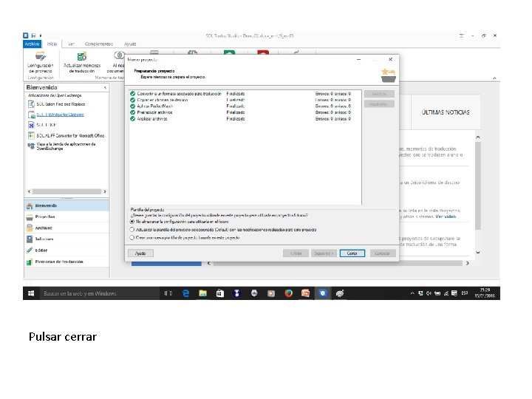Collapse the ribbon with the chevron

(494, 78)
